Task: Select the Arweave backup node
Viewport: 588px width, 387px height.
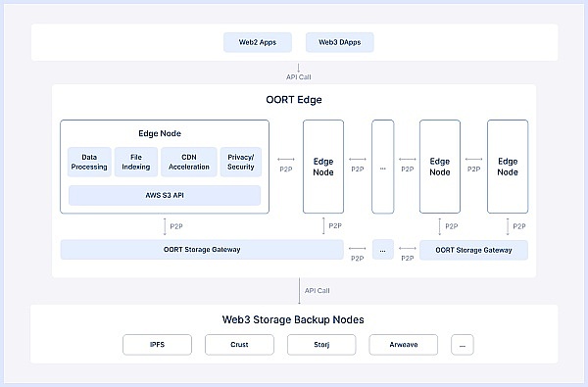Action: click(x=404, y=345)
